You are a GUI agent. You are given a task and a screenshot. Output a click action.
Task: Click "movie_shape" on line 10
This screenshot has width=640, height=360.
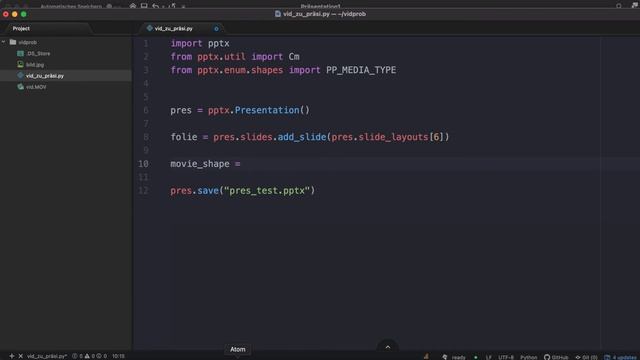point(200,164)
